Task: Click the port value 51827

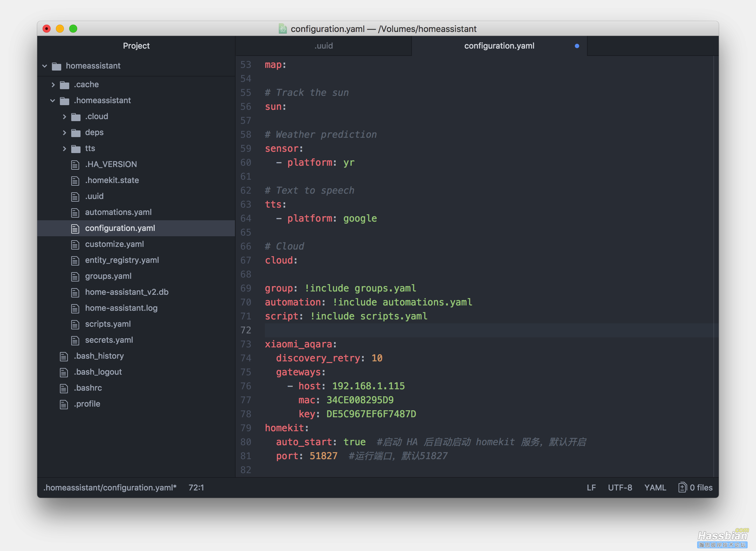Action: pyautogui.click(x=323, y=456)
